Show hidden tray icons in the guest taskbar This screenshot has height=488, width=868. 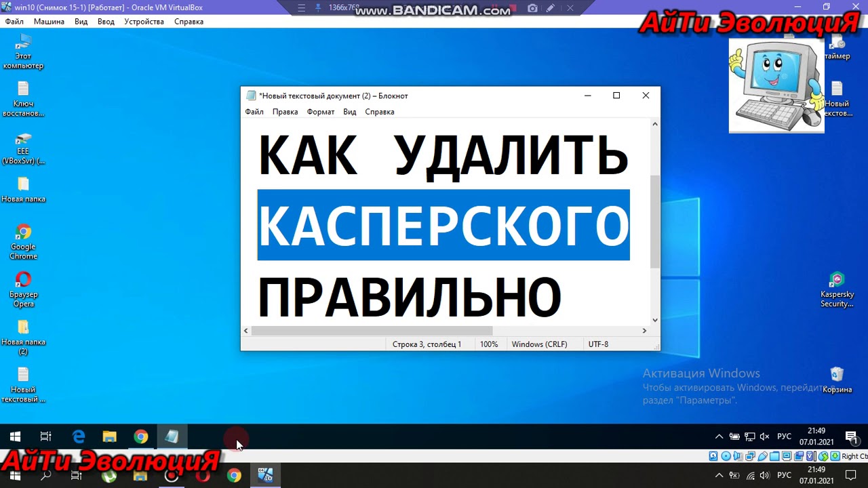719,436
